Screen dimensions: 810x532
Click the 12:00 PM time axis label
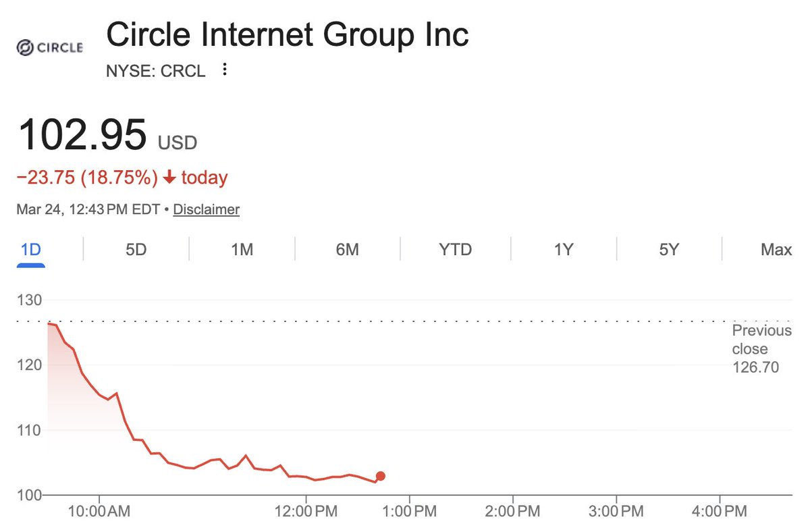coord(305,512)
